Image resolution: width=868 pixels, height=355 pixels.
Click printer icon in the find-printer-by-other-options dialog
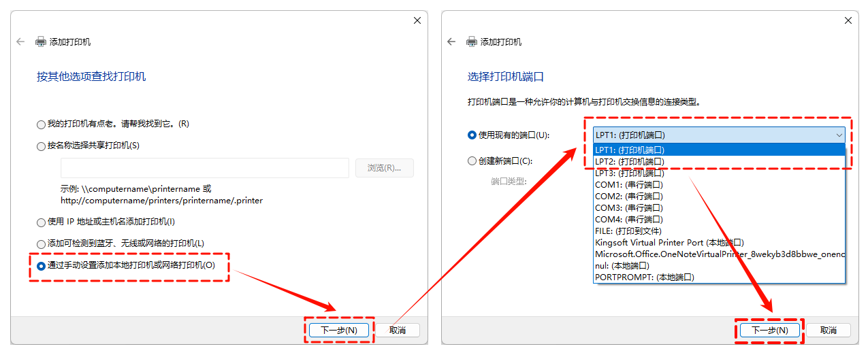[x=41, y=41]
